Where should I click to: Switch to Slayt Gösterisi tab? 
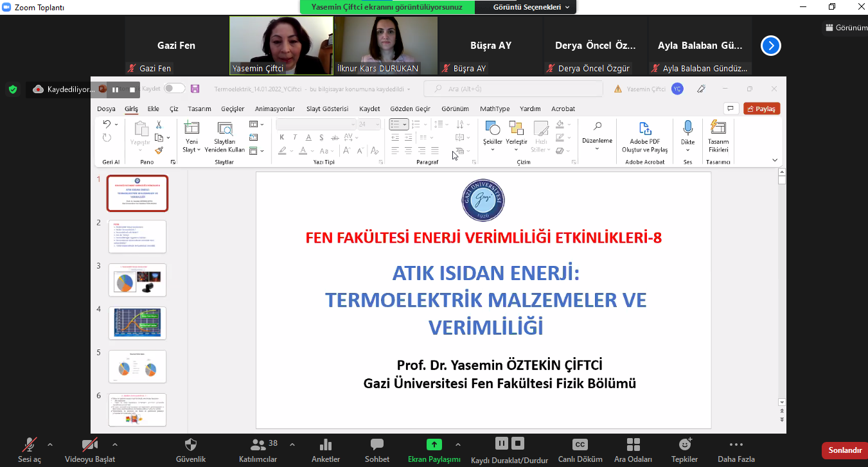click(x=327, y=109)
